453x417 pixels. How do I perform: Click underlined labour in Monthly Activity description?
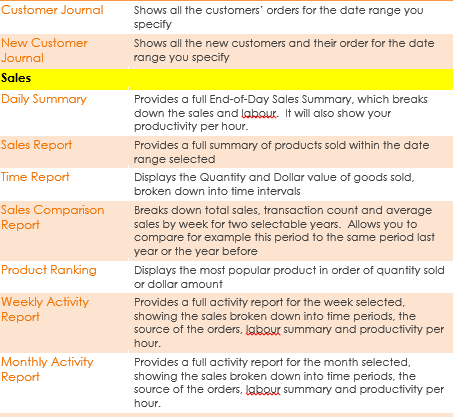point(263,390)
